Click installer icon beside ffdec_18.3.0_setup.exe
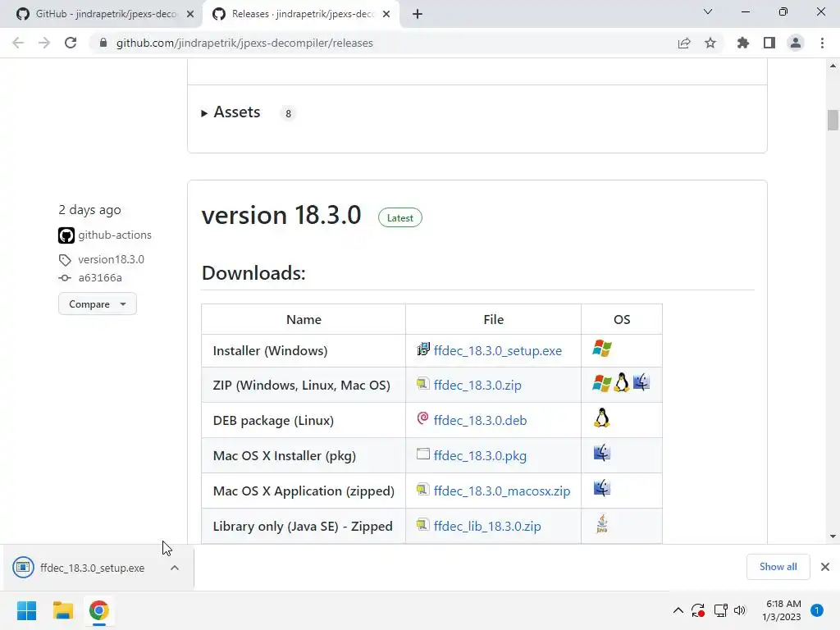840x630 pixels. click(423, 349)
